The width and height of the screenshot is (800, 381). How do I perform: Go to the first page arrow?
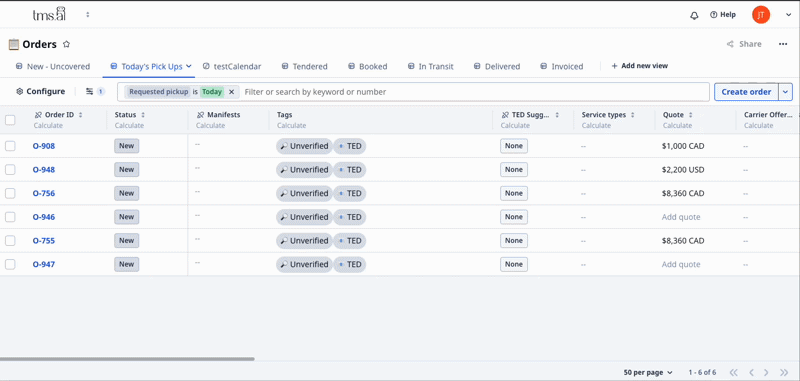(734, 372)
